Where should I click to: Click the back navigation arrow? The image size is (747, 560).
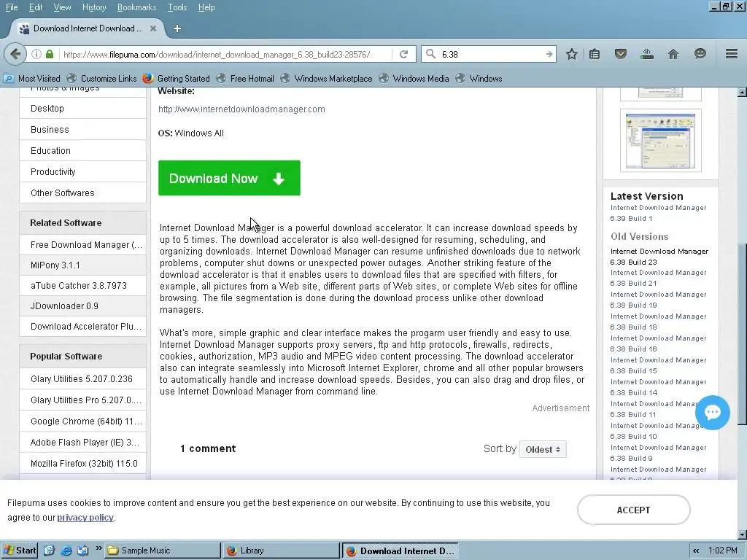(16, 54)
